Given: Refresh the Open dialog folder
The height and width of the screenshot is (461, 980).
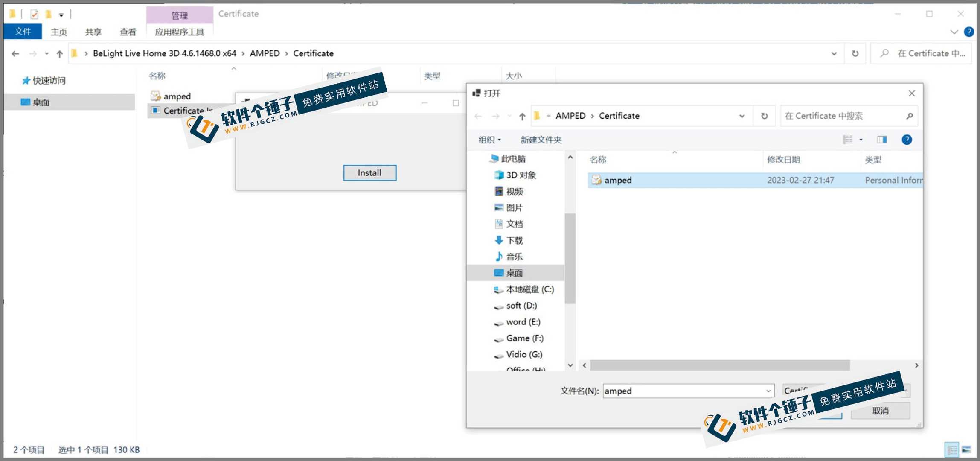Looking at the screenshot, I should tap(764, 116).
